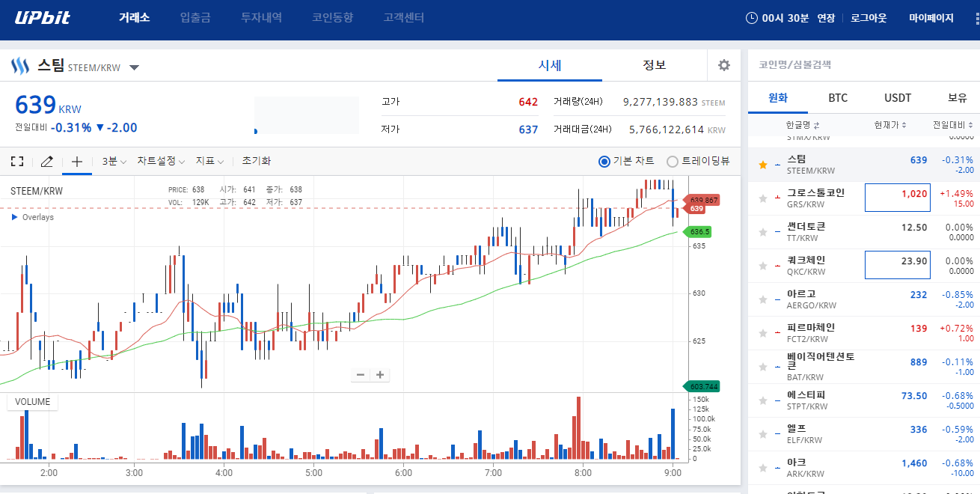This screenshot has width=980, height=494.
Task: Toggle favorite star for 에스티피
Action: click(762, 400)
